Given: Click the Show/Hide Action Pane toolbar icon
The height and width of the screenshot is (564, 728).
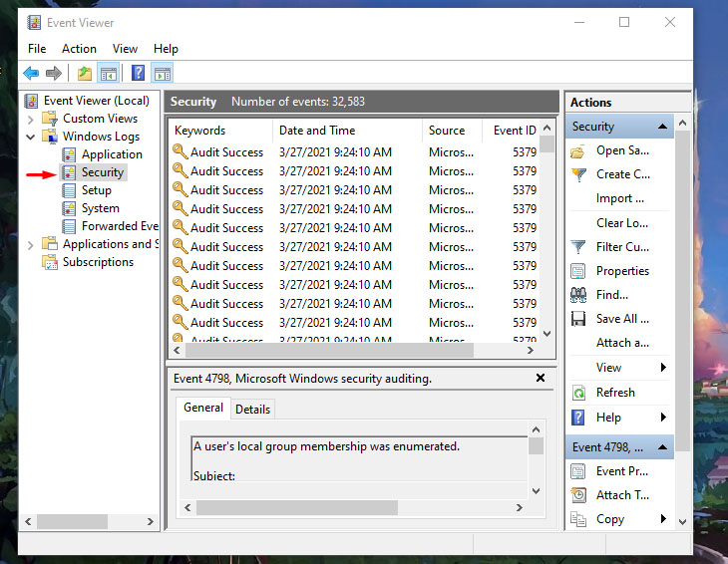Looking at the screenshot, I should [163, 73].
